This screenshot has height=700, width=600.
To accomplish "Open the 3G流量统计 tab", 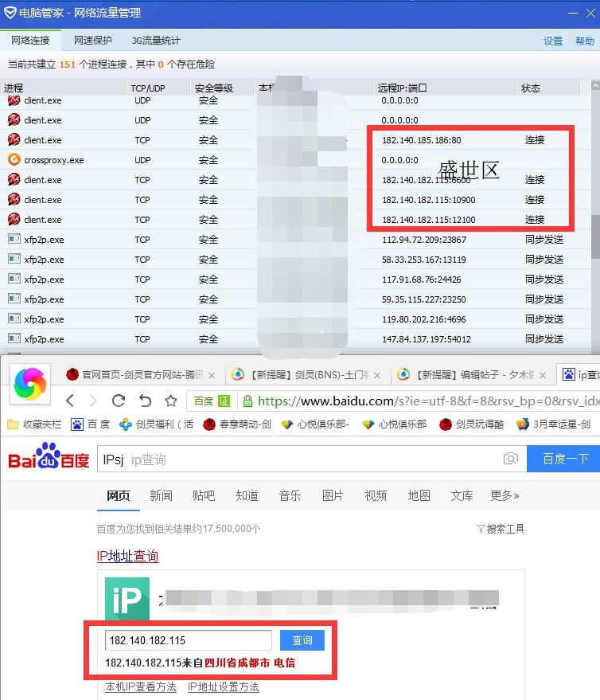I will click(156, 41).
